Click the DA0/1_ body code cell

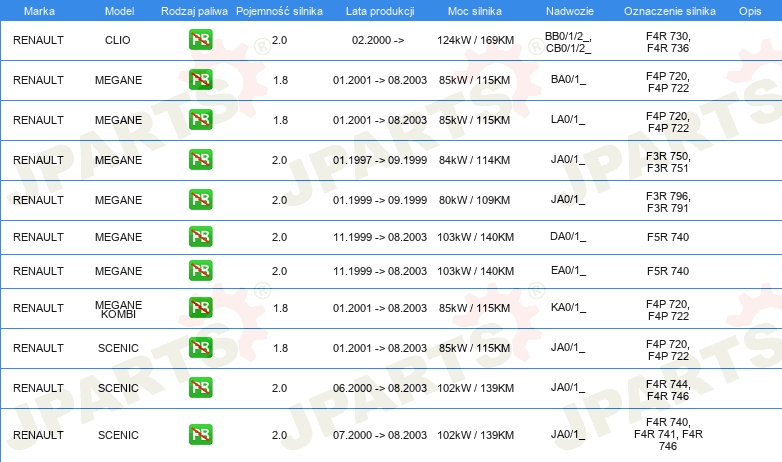click(x=568, y=236)
